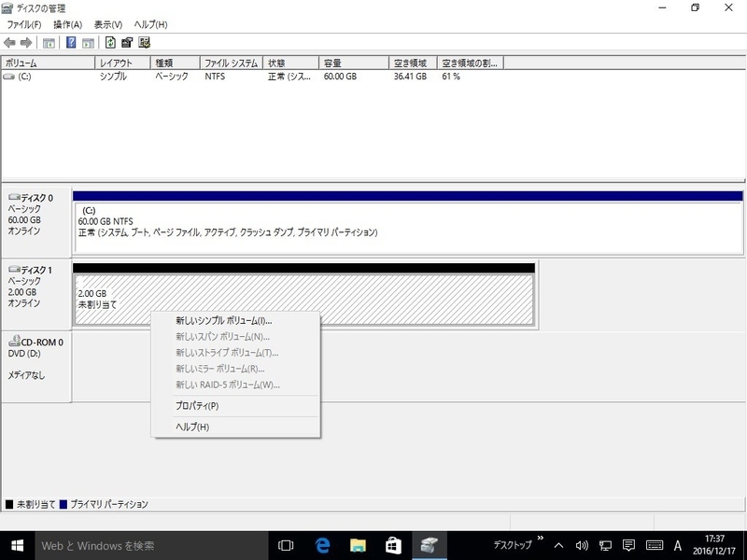Open the 表示(V) menu

(108, 24)
